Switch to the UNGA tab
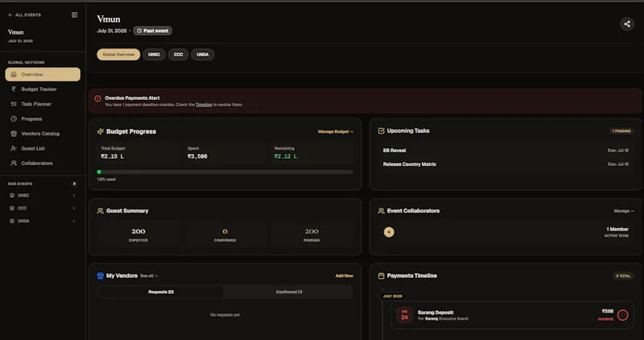This screenshot has width=644, height=340. coord(203,54)
